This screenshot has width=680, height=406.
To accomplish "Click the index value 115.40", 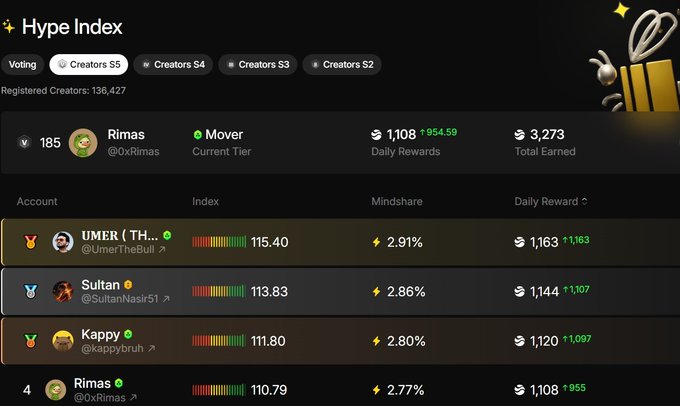I will pyautogui.click(x=269, y=242).
